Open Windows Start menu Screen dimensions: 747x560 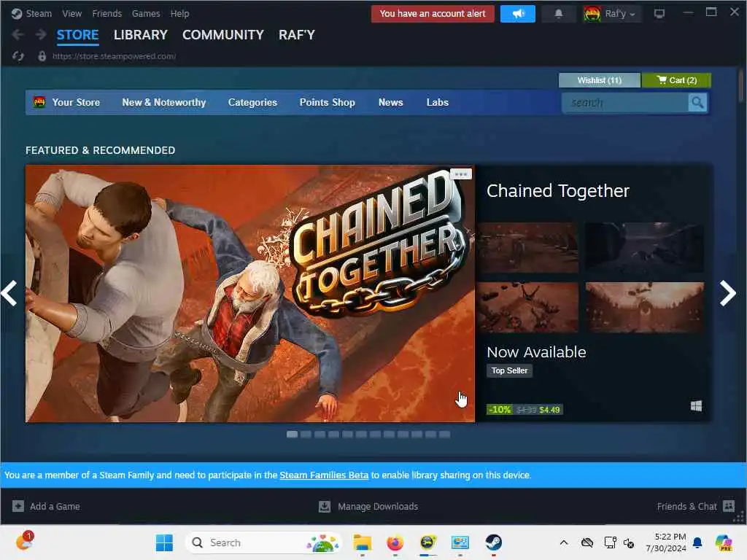tap(164, 542)
